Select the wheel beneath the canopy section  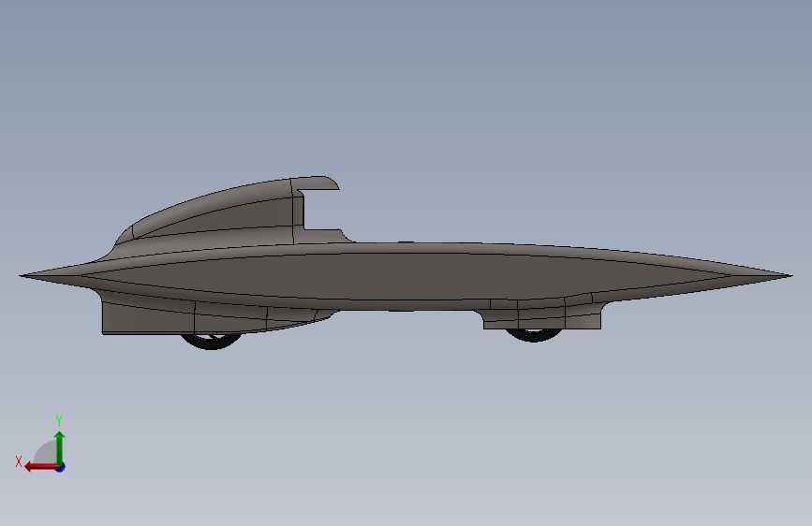coord(212,341)
